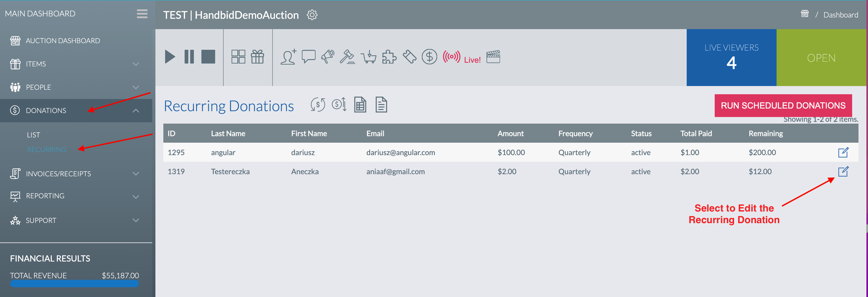Expand the Invoices/Receipts menu chevron
The image size is (868, 297).
(136, 173)
